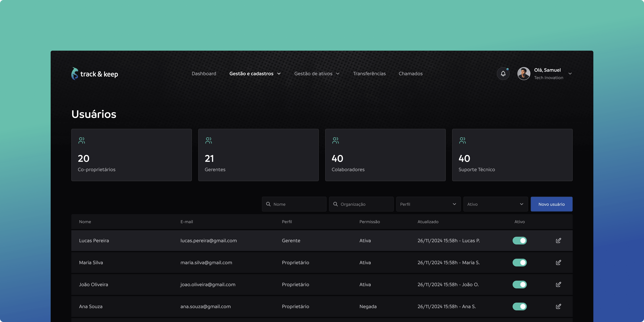Edit Lucas Pereira's user record
The width and height of the screenshot is (644, 322).
(558, 240)
